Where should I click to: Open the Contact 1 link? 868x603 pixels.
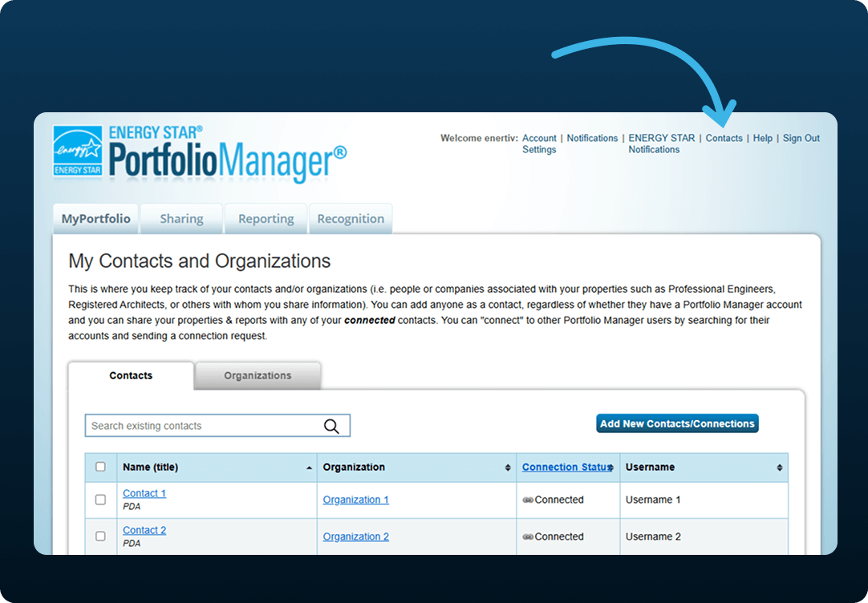point(144,493)
